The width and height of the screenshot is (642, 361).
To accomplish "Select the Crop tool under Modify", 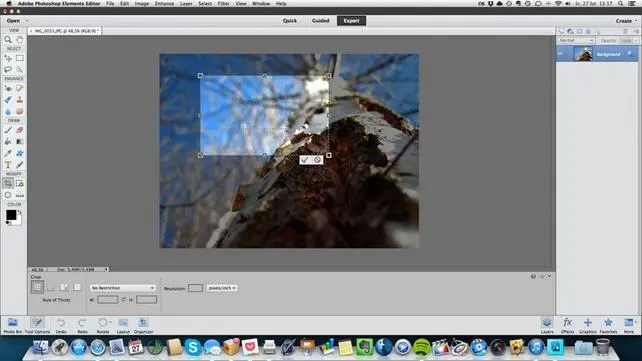I will pos(8,183).
